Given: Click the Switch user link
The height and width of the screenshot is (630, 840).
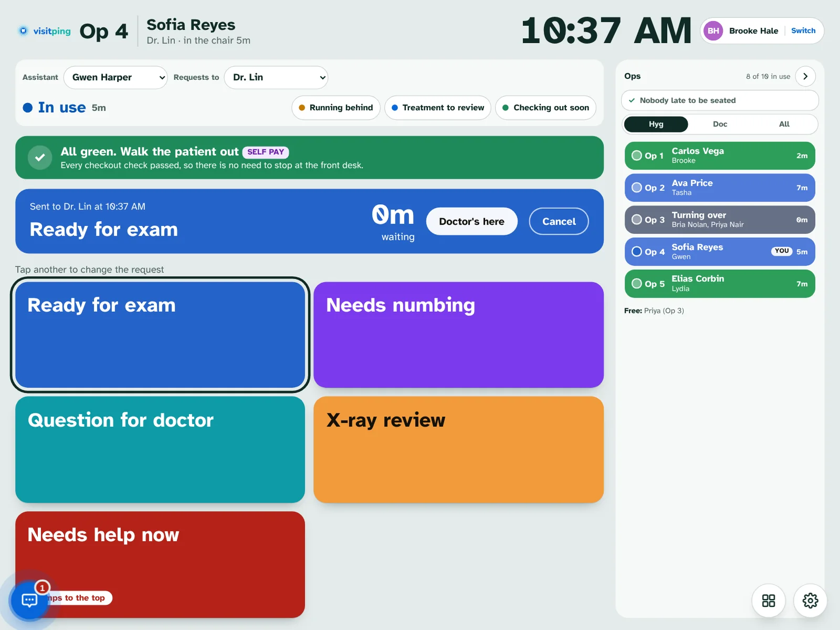Looking at the screenshot, I should (803, 31).
